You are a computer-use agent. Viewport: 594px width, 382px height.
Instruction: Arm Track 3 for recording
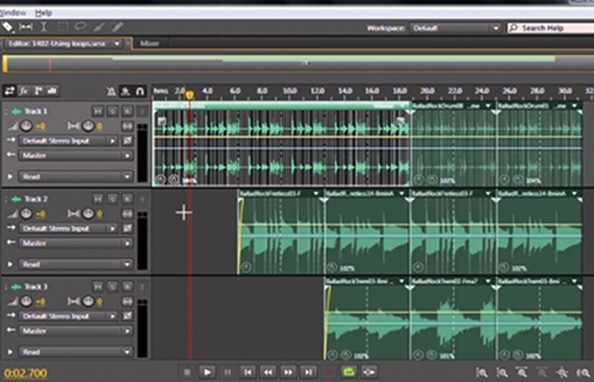[127, 286]
